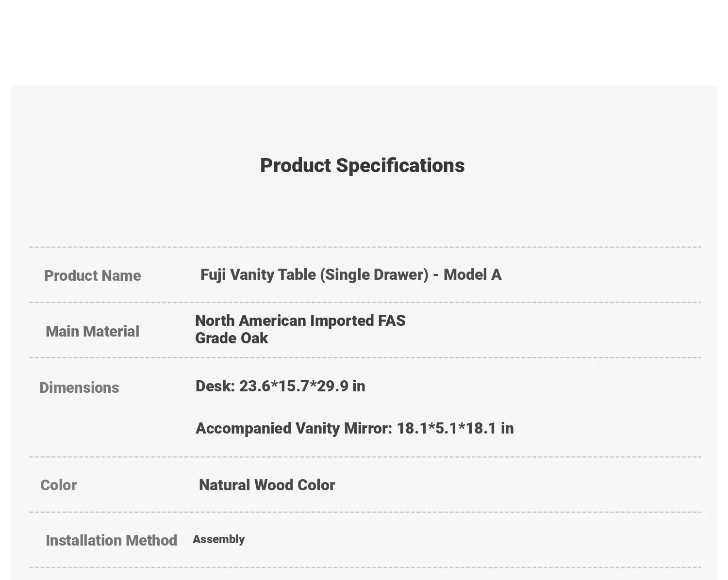Select the Product Name label

93,276
